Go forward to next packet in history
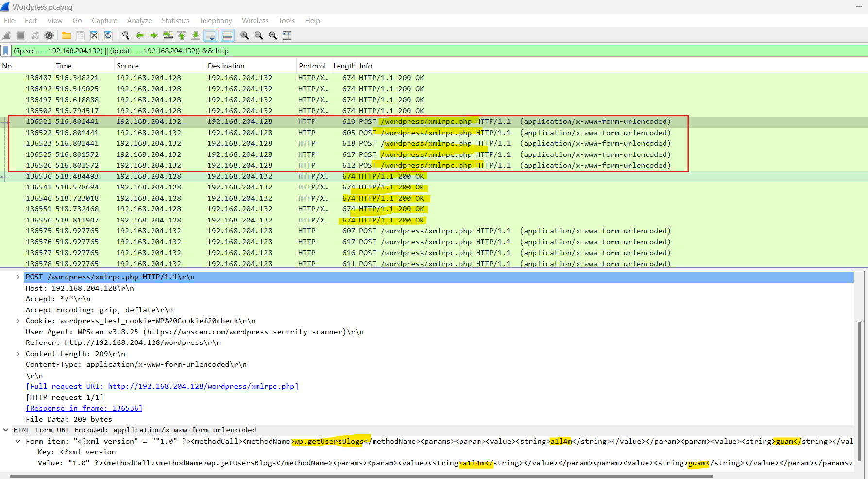The height and width of the screenshot is (479, 868). [x=154, y=35]
